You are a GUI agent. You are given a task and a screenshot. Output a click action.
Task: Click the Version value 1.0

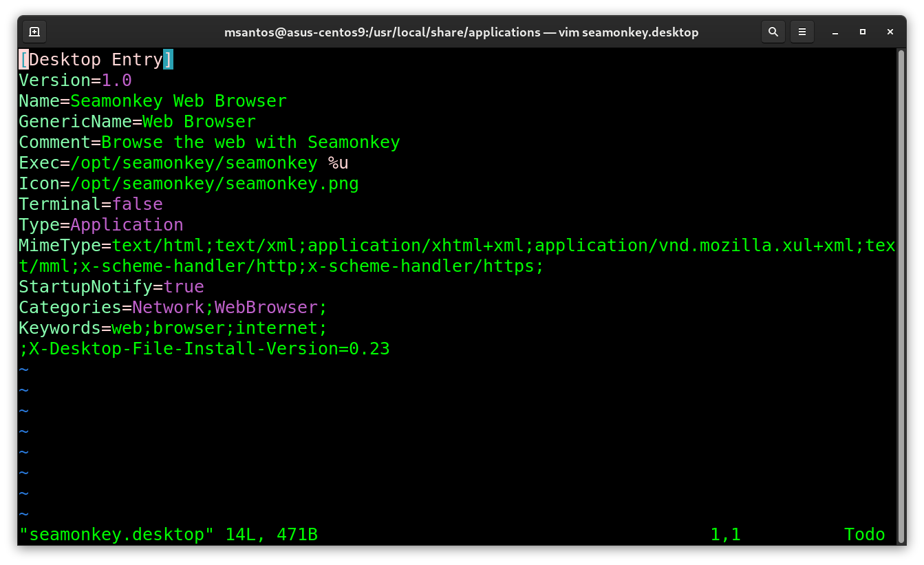[116, 81]
